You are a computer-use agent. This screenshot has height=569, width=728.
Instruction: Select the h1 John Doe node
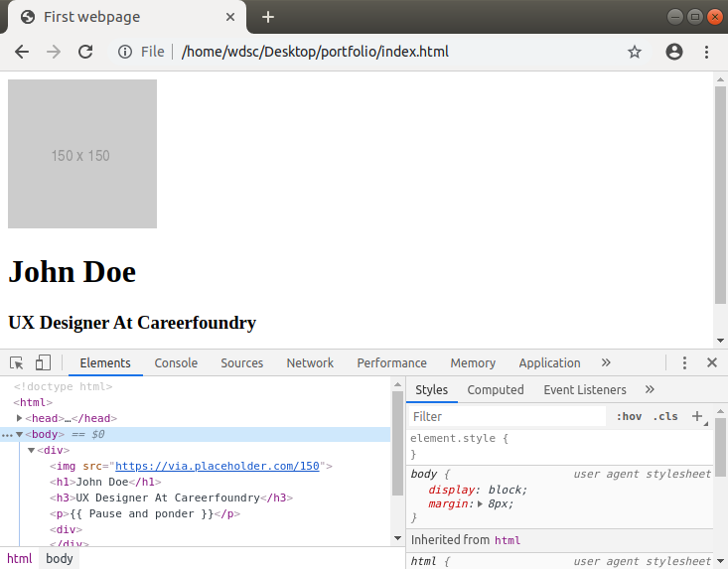(105, 482)
